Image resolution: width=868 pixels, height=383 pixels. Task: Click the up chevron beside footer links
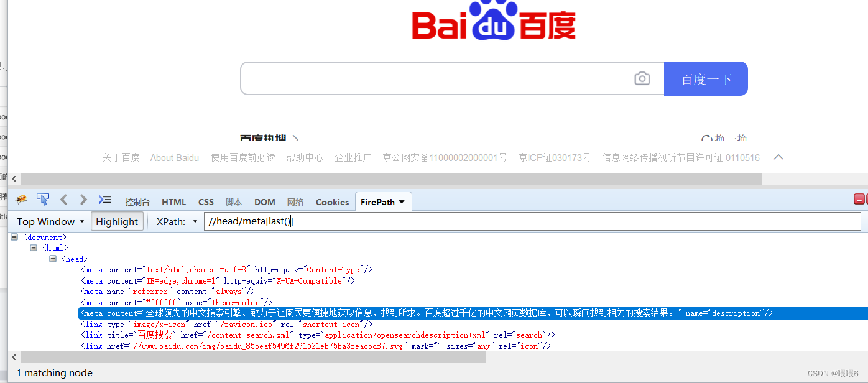tap(778, 157)
